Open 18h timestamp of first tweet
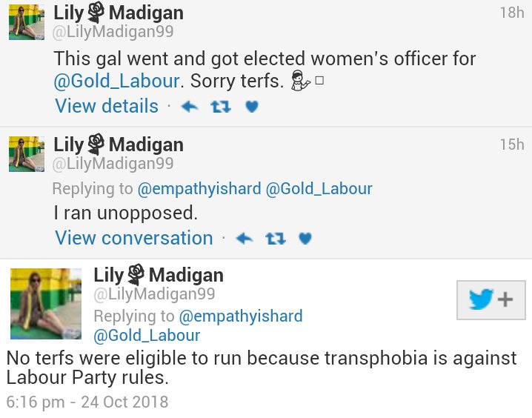Image resolution: width=532 pixels, height=418 pixels. (512, 13)
